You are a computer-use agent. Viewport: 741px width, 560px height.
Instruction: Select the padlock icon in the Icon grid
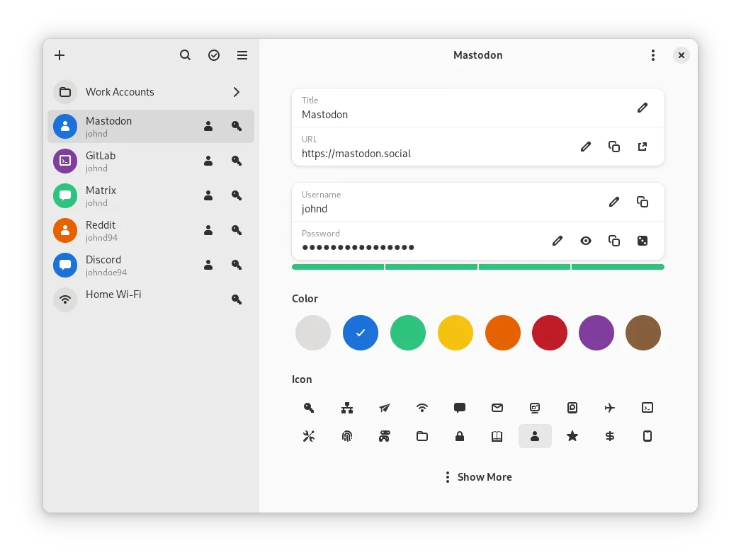coord(459,436)
